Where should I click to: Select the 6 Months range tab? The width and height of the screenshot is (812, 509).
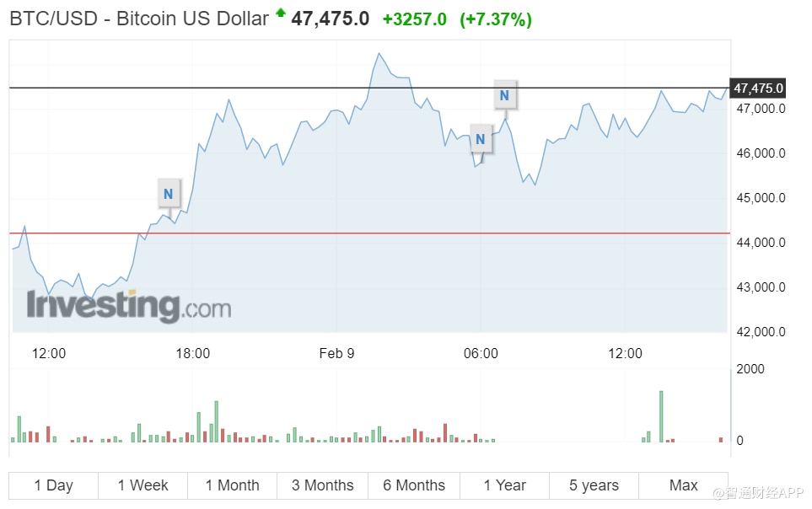click(x=413, y=485)
